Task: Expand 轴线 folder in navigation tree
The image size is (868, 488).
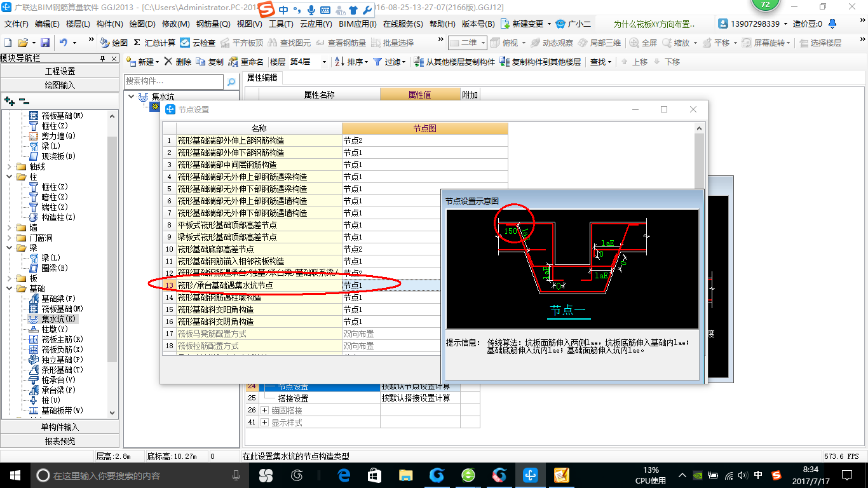Action: click(x=10, y=166)
